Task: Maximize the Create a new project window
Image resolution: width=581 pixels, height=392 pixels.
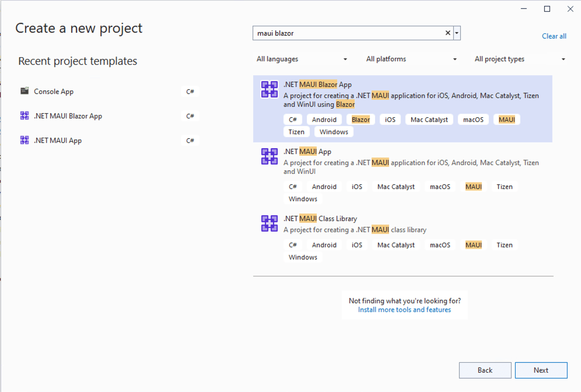Action: pyautogui.click(x=547, y=9)
